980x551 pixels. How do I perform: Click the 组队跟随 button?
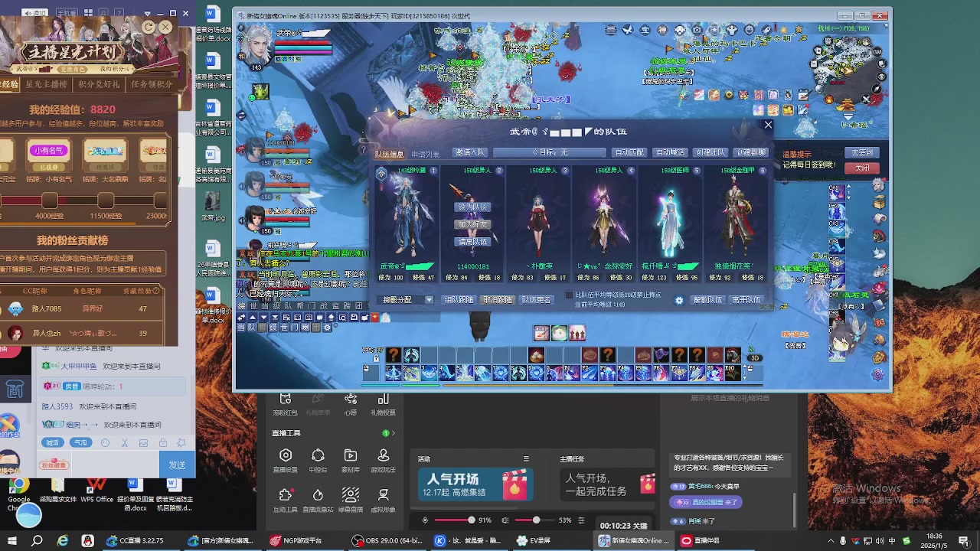click(x=459, y=300)
